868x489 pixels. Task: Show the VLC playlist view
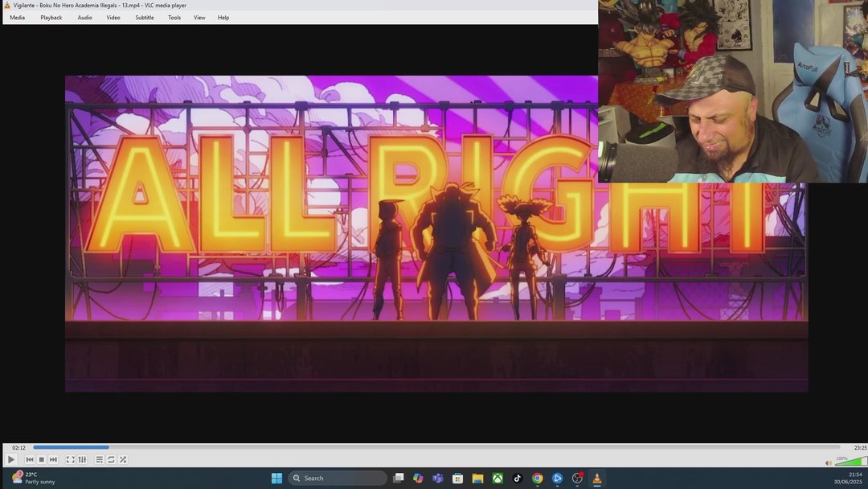pyautogui.click(x=98, y=459)
